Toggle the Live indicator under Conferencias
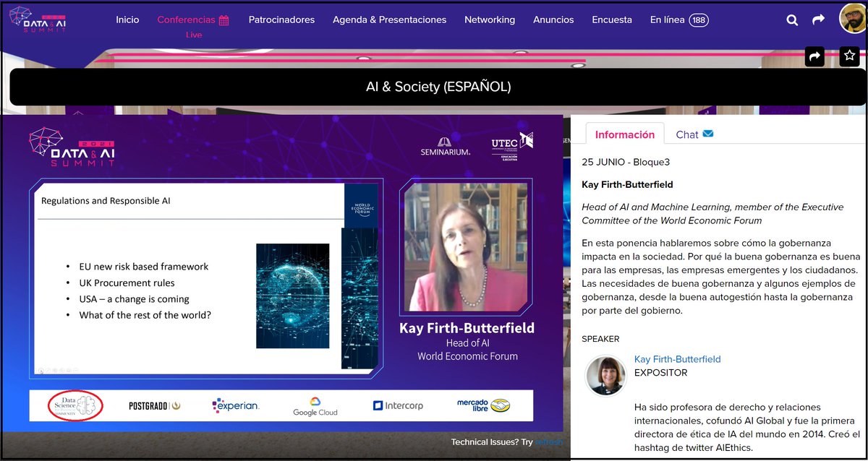This screenshot has height=461, width=868. click(193, 35)
